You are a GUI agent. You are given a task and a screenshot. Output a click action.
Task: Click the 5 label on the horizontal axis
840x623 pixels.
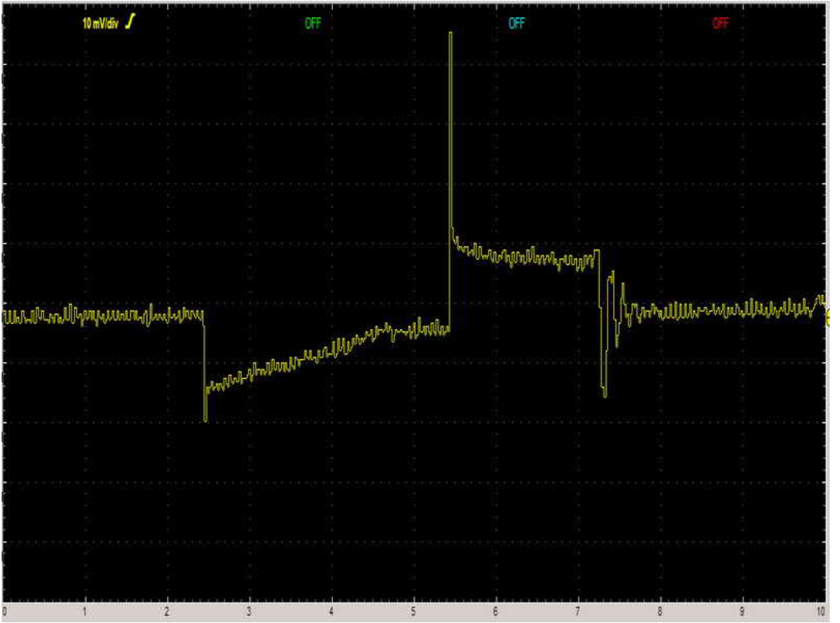click(414, 612)
